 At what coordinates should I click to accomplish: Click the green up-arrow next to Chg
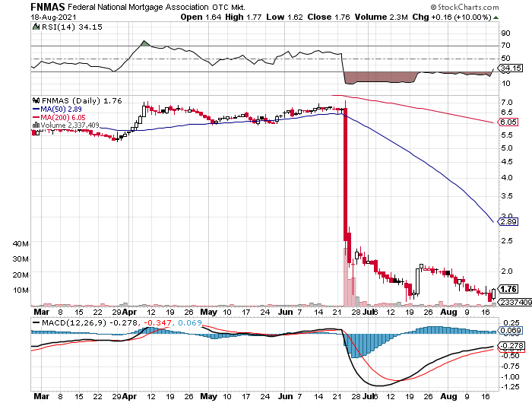[496, 17]
